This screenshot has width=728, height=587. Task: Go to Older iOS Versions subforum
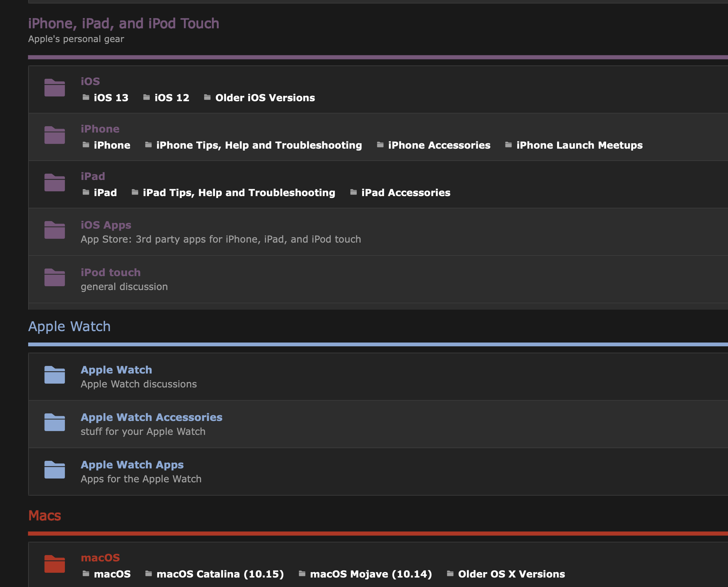[265, 98]
